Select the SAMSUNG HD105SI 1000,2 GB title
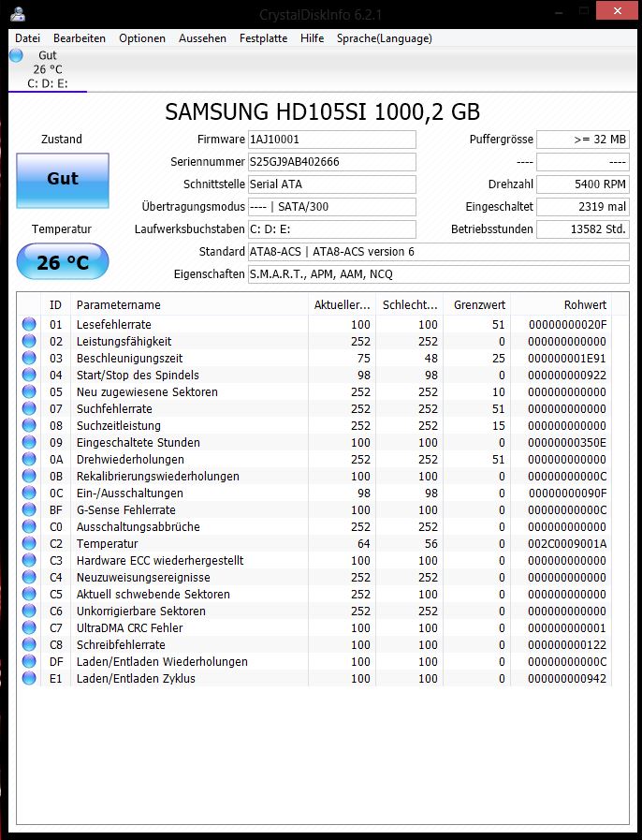The image size is (642, 840). click(x=322, y=112)
